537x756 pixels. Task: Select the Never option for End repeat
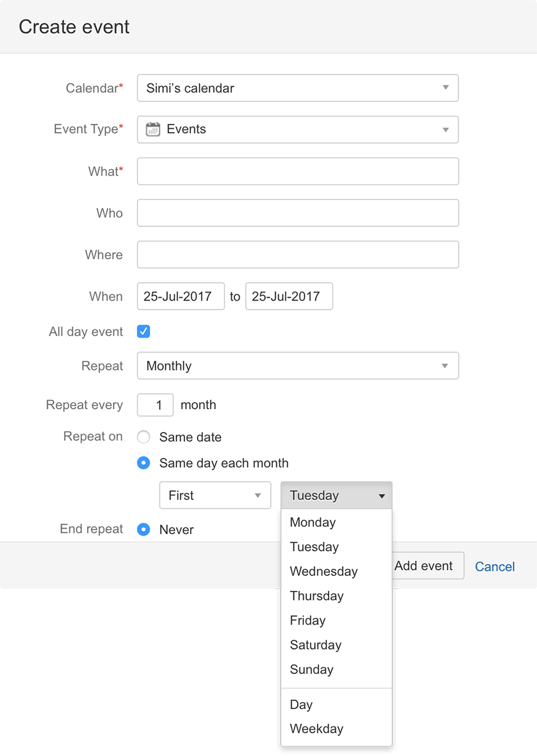(x=143, y=529)
